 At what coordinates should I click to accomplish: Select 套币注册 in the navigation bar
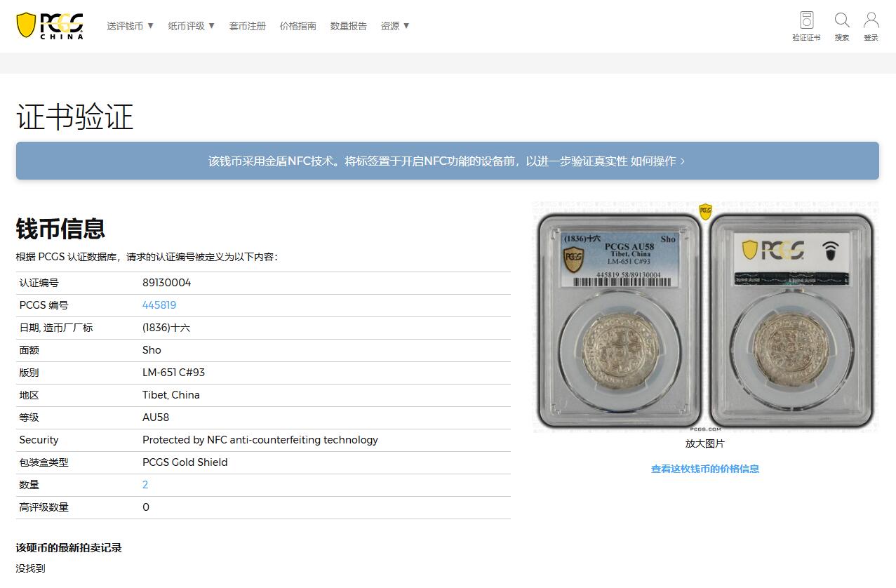click(247, 25)
